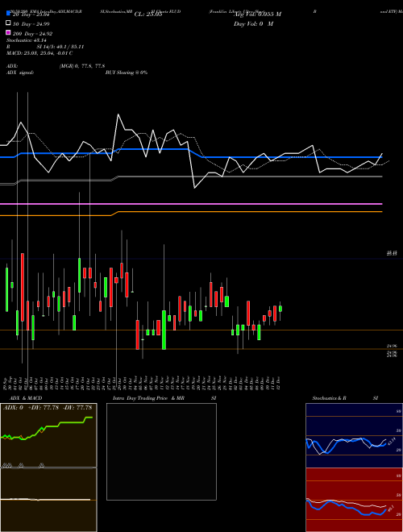Click the magenta 200 Day EMA line
Screen dimensions: 403x532
coord(191,204)
